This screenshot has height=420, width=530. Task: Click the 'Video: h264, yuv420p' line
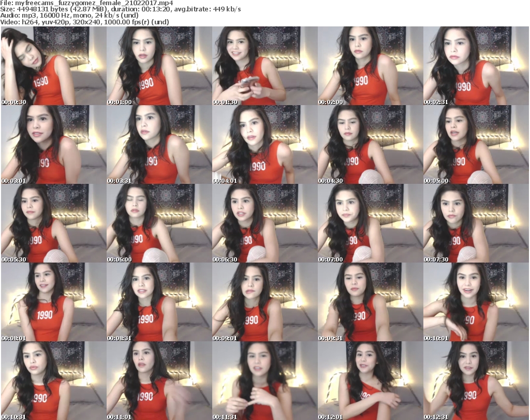pyautogui.click(x=84, y=22)
